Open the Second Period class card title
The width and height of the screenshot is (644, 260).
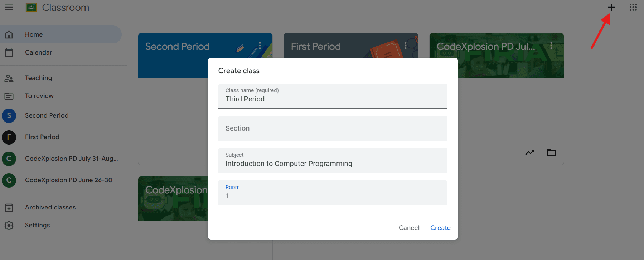tap(177, 47)
